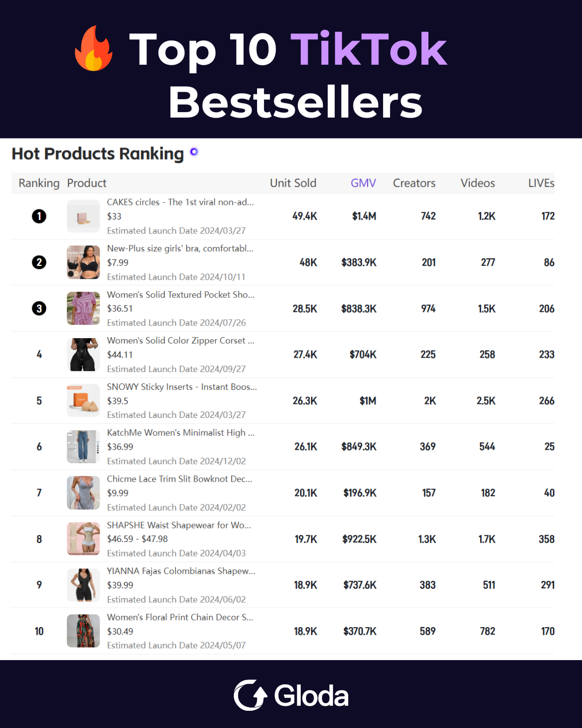
Task: Sort by the Creators column header
Action: (x=414, y=183)
